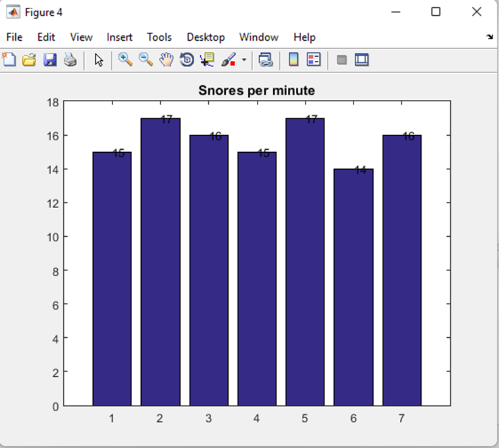Enable Rotate 3D mode

pyautogui.click(x=186, y=59)
